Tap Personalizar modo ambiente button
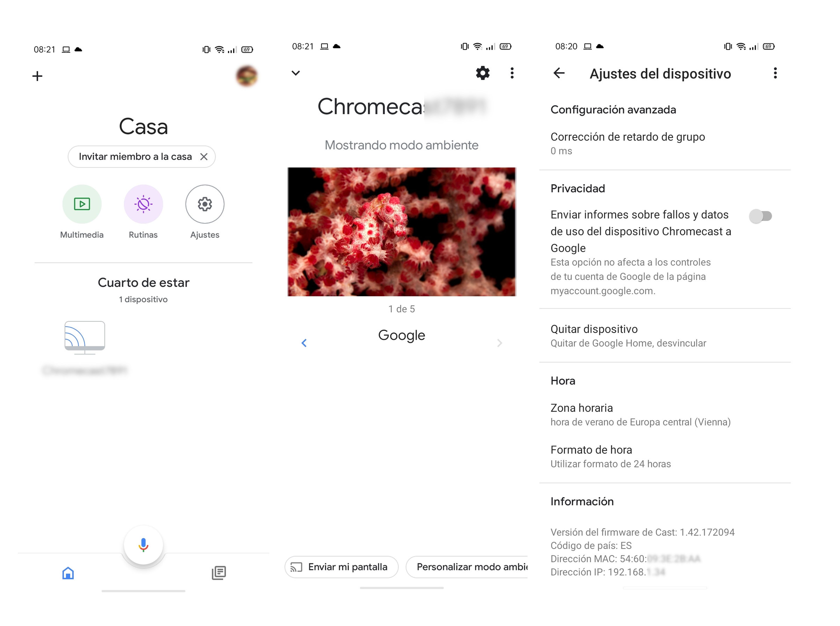Screen dimensions: 840x626 pos(467,567)
